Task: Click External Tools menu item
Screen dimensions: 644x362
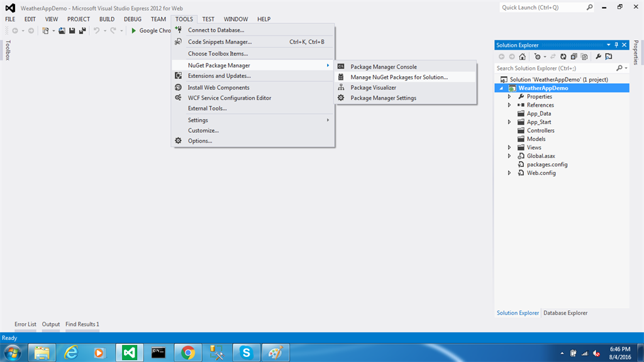Action: (253, 108)
